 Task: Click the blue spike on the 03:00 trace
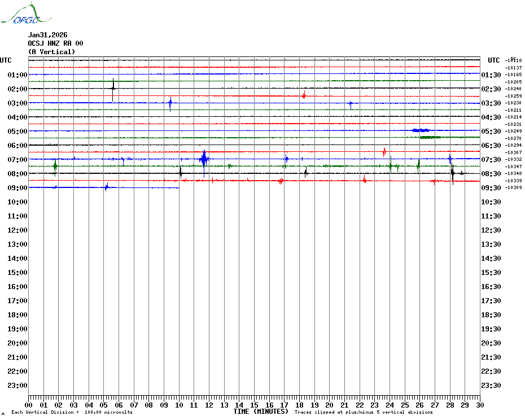pyautogui.click(x=170, y=103)
